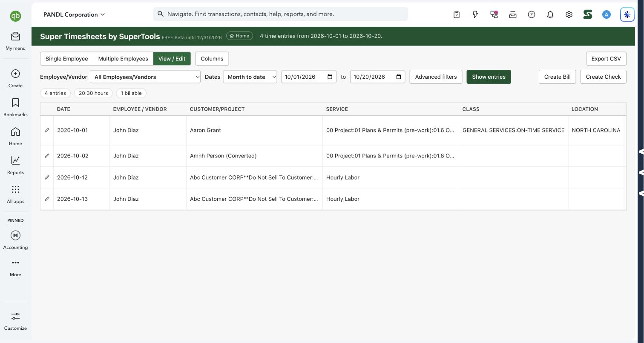
Task: Click the start date field 10/01/2026
Action: click(309, 77)
